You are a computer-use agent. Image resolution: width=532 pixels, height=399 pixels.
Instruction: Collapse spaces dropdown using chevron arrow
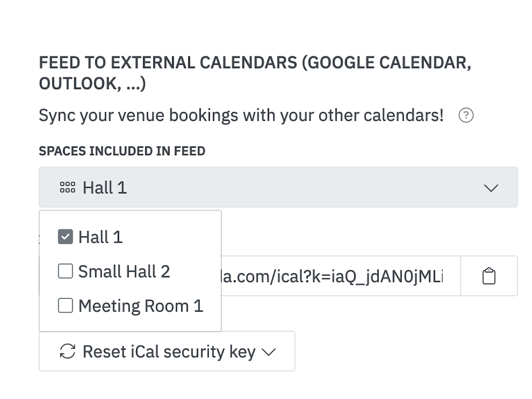pyautogui.click(x=491, y=188)
